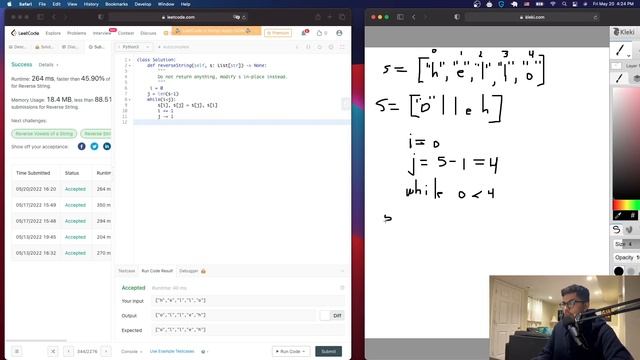Image resolution: width=640 pixels, height=360 pixels.
Task: Click the Safari sidebar icon in the Kleki window
Action: [x=400, y=17]
